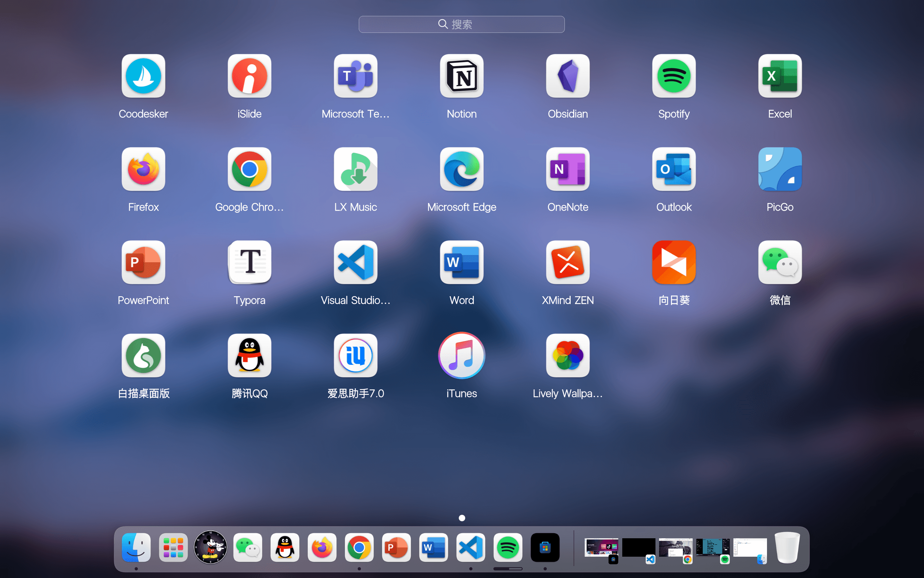The width and height of the screenshot is (924, 578).
Task: Open 微信 from the app grid
Action: 780,262
